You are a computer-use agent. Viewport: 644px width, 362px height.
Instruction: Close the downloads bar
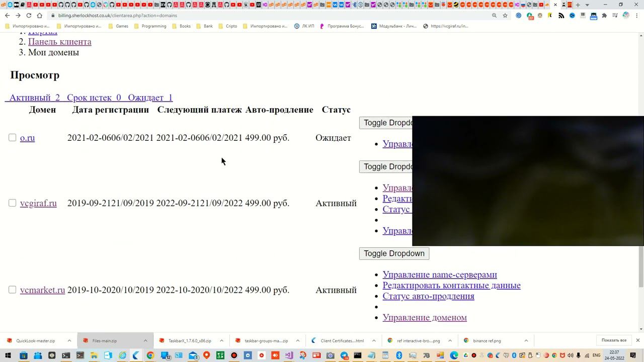click(637, 340)
